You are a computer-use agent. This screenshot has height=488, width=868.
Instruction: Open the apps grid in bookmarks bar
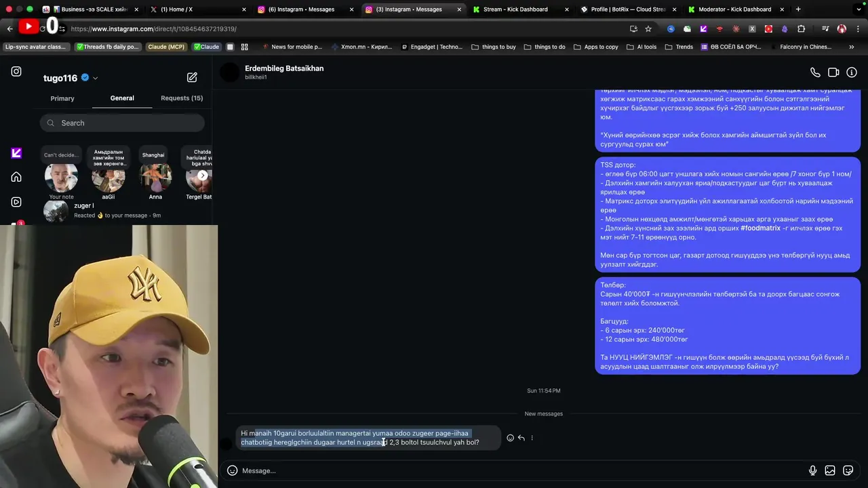tap(245, 47)
